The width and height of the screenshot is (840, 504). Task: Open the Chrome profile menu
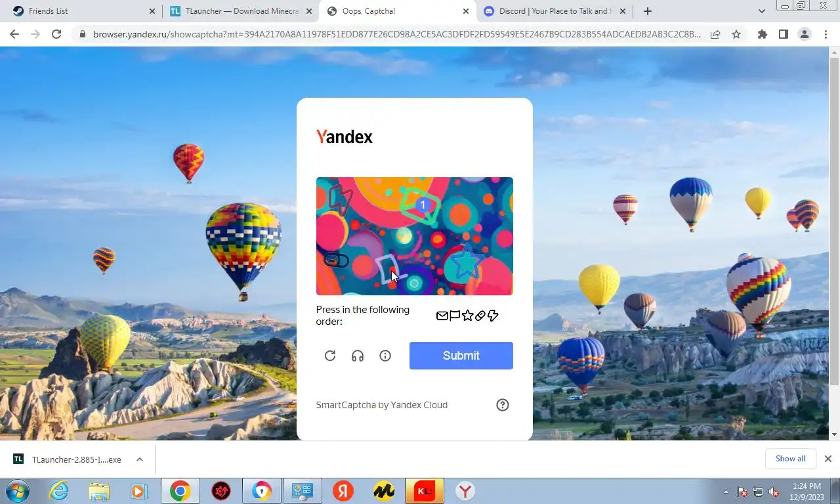click(x=804, y=34)
